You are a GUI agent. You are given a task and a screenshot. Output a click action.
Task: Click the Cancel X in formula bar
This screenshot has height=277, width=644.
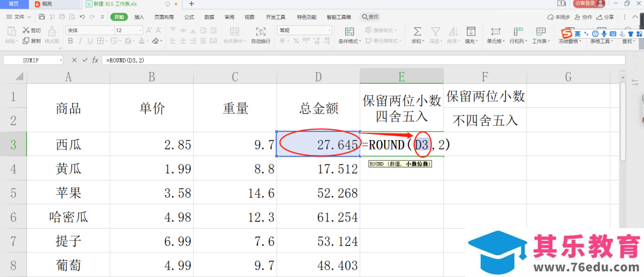(x=75, y=60)
